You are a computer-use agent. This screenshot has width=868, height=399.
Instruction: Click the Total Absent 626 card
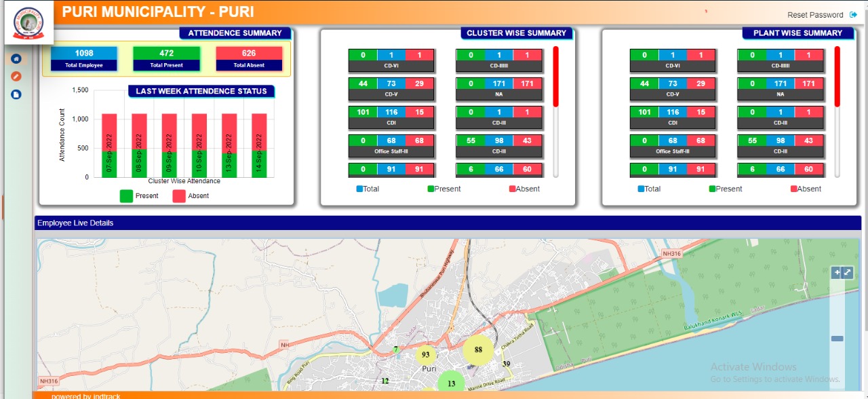pos(249,59)
